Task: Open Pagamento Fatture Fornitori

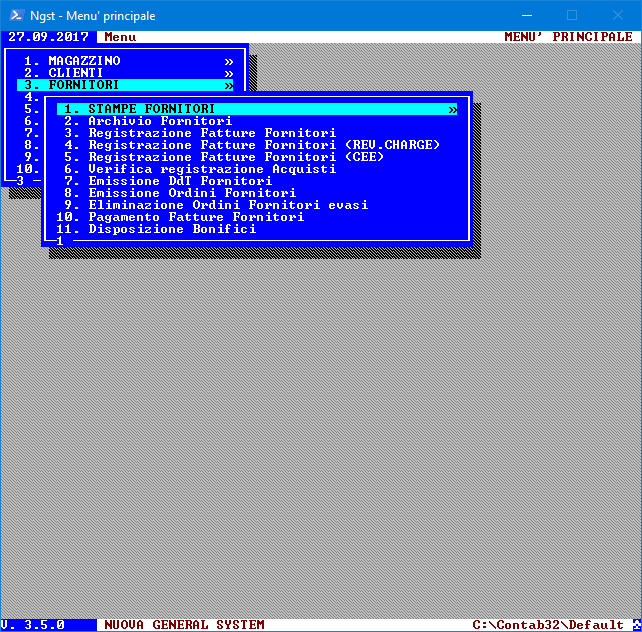Action: coord(196,217)
